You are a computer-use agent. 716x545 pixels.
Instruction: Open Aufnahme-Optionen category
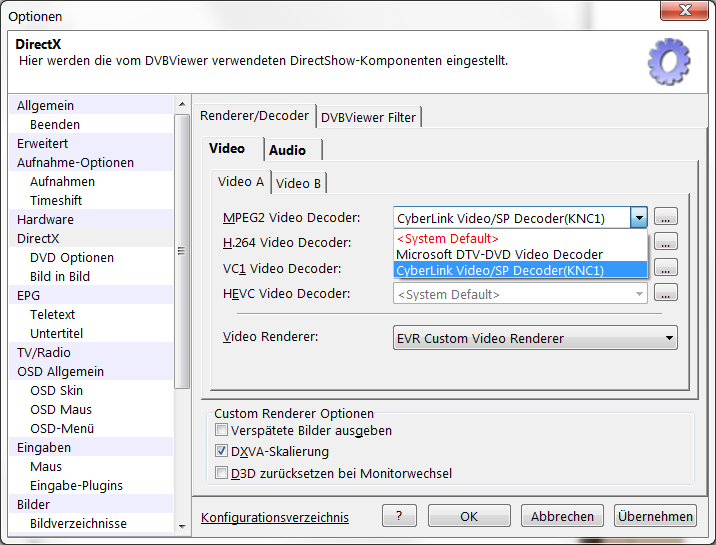(x=91, y=162)
